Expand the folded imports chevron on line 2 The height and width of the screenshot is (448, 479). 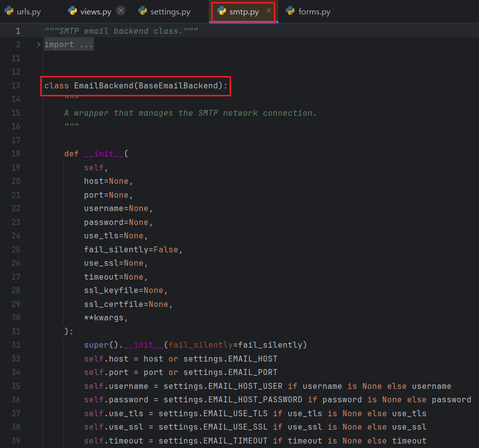pyautogui.click(x=38, y=45)
